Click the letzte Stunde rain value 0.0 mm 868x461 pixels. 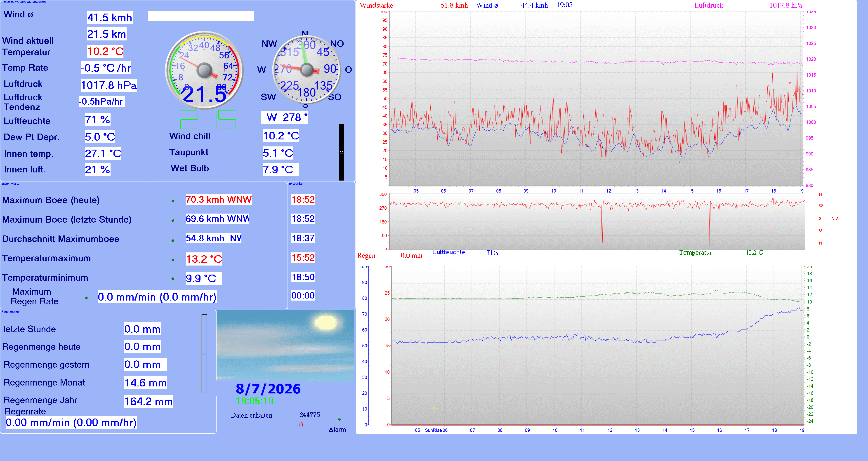point(143,329)
